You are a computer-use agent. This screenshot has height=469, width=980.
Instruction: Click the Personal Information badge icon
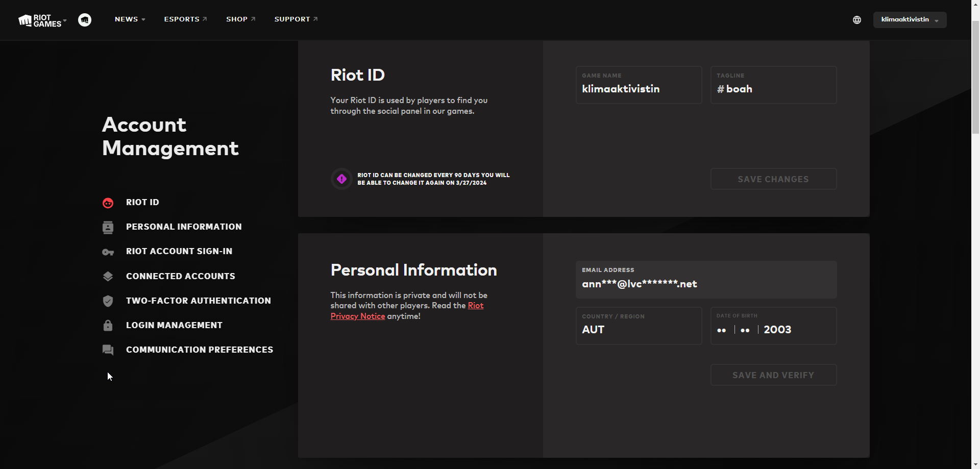pos(108,227)
